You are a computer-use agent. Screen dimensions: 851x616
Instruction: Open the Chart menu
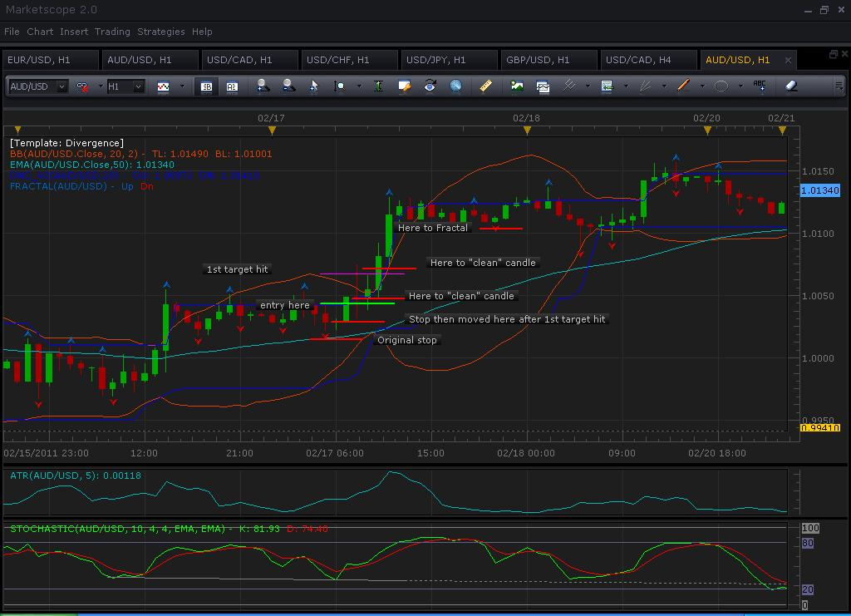(x=40, y=32)
